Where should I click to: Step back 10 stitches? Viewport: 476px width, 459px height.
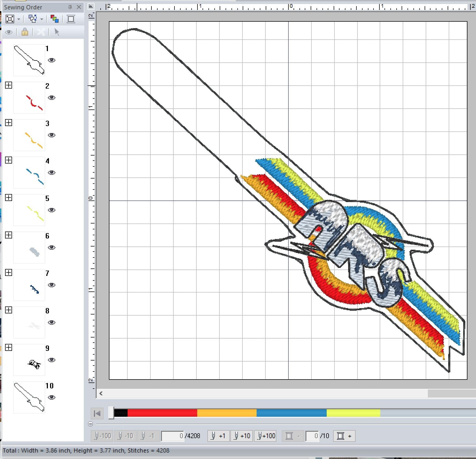pyautogui.click(x=125, y=436)
